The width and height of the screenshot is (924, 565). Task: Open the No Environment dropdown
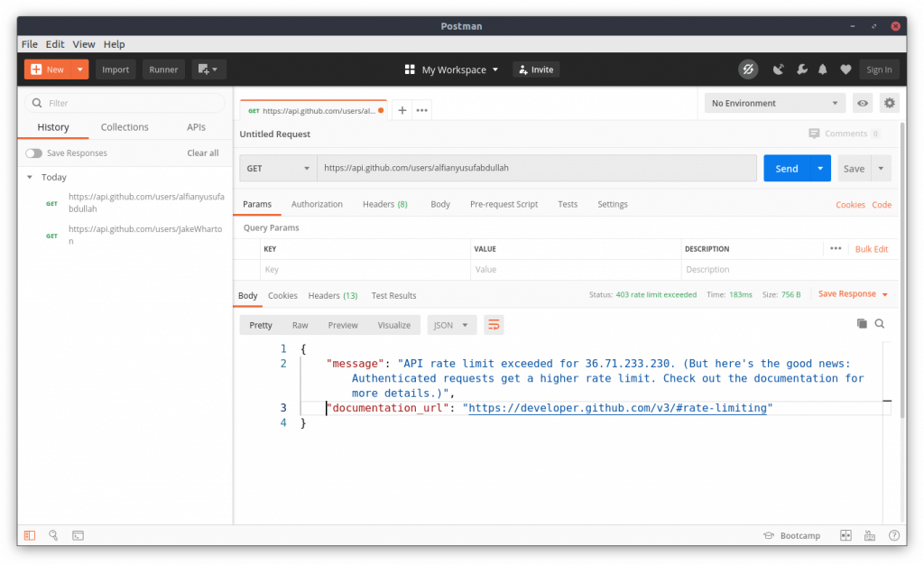point(773,102)
